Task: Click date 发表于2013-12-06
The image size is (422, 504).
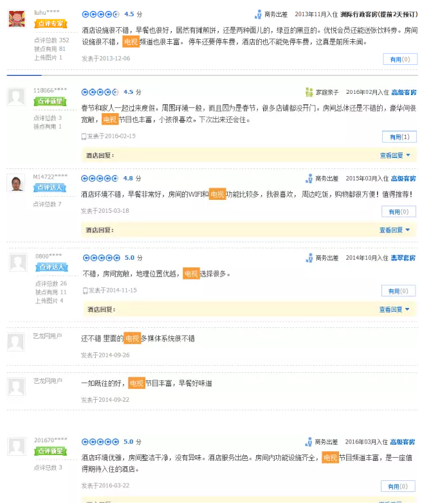Action: click(105, 59)
